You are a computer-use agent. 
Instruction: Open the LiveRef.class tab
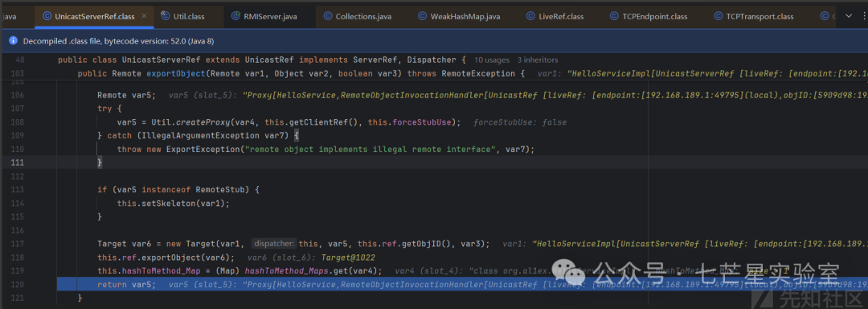click(x=561, y=17)
